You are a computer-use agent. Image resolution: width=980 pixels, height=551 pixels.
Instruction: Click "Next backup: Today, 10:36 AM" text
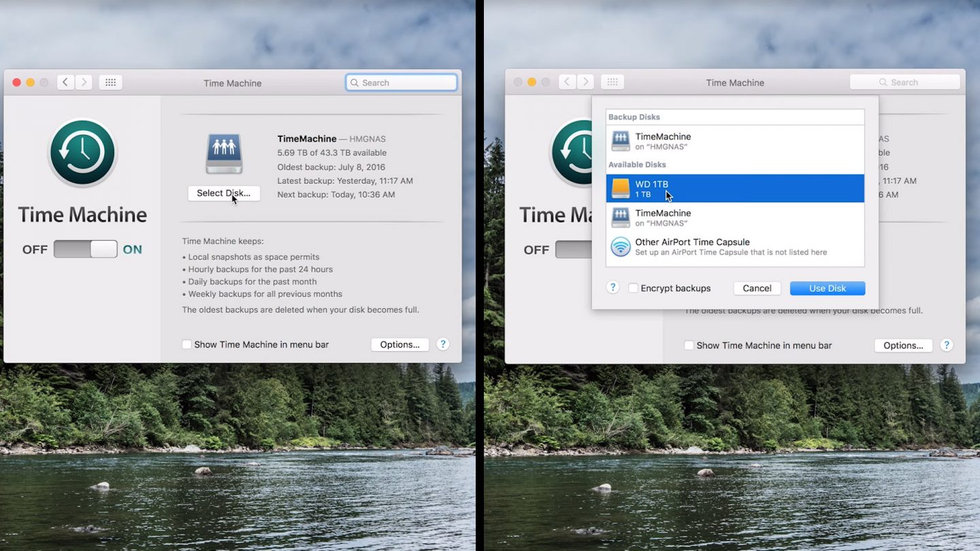click(336, 195)
